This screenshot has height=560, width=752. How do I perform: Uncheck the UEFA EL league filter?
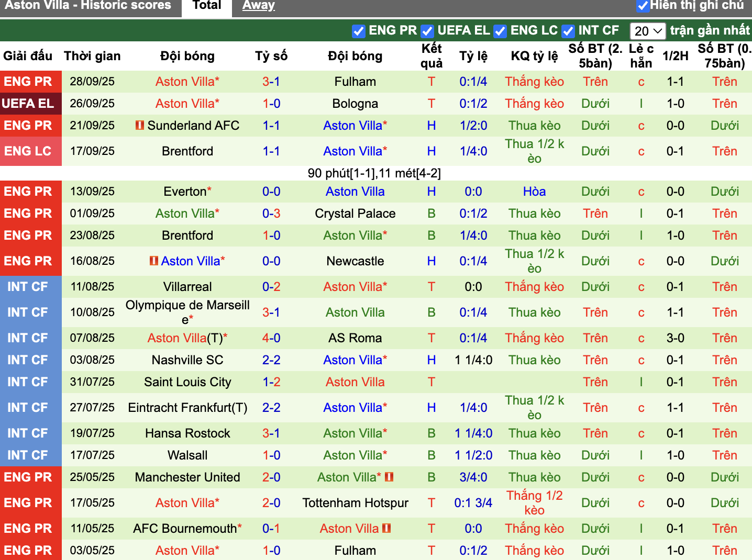[x=427, y=31]
